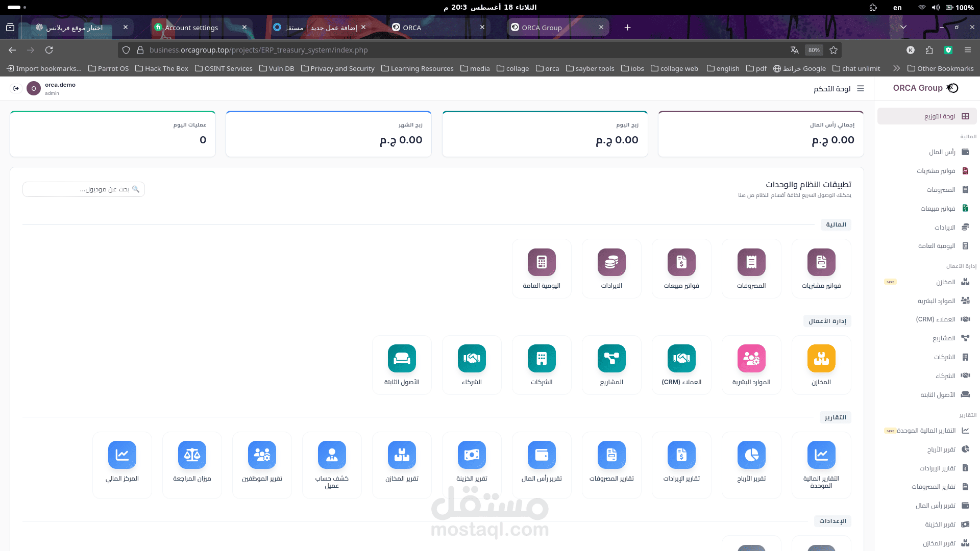
Task: Open فواتير مبيعات module tile
Action: pyautogui.click(x=681, y=268)
